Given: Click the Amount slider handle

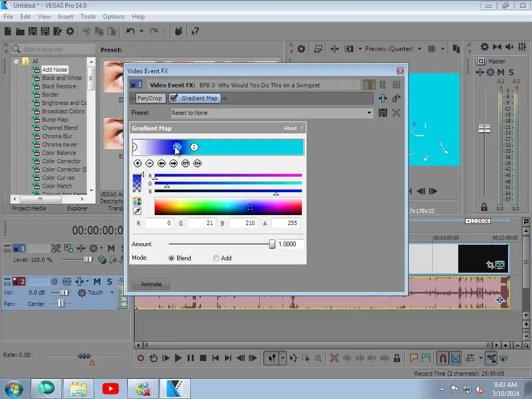Looking at the screenshot, I should tap(272, 244).
